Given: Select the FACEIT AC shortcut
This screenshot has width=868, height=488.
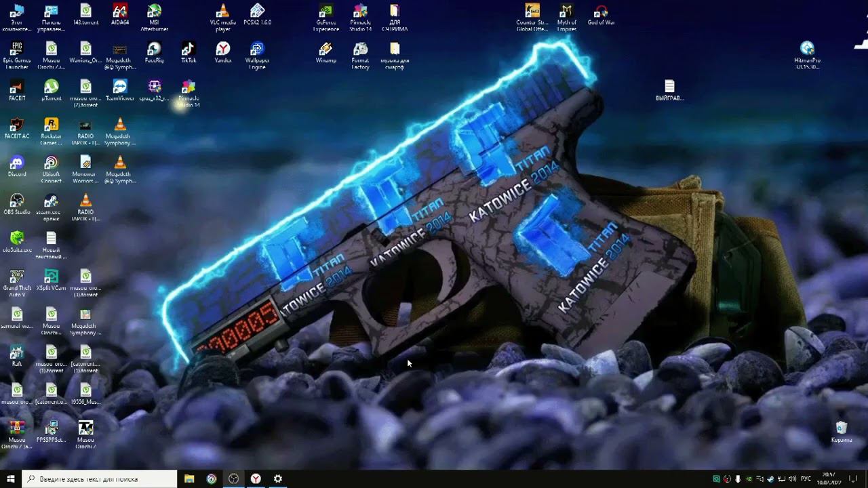Looking at the screenshot, I should [x=17, y=129].
